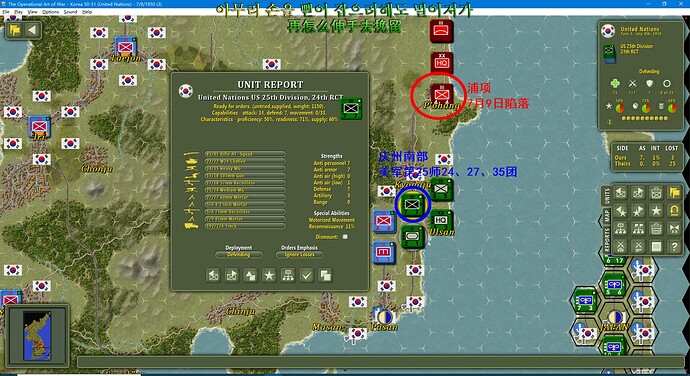The width and height of the screenshot is (690, 376).
Task: Click the star icon in Unit Report toolbar
Action: pos(269,276)
